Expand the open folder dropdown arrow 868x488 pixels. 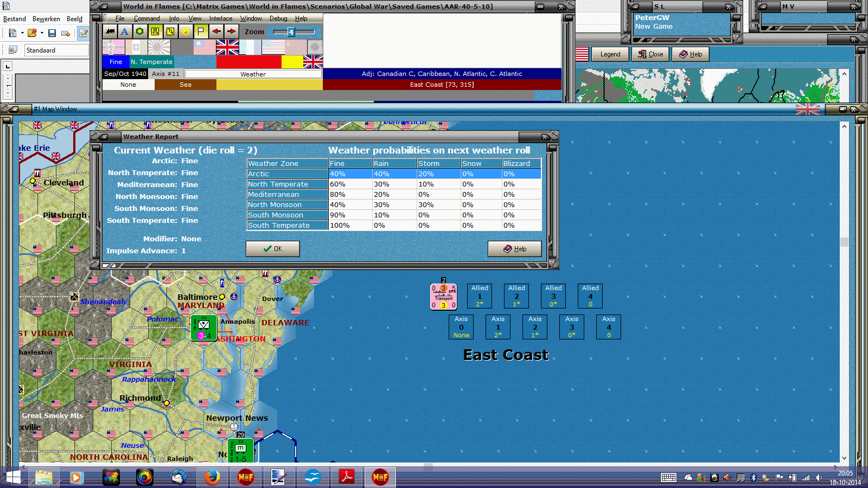(42, 33)
